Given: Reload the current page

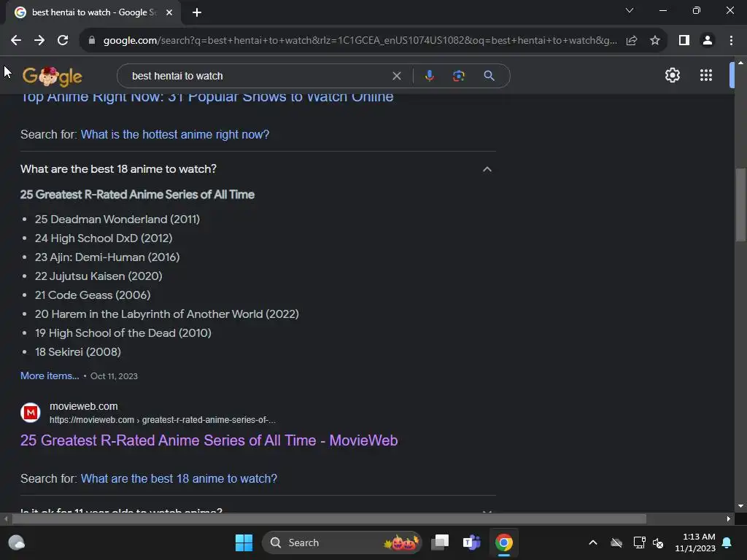Looking at the screenshot, I should (63, 41).
